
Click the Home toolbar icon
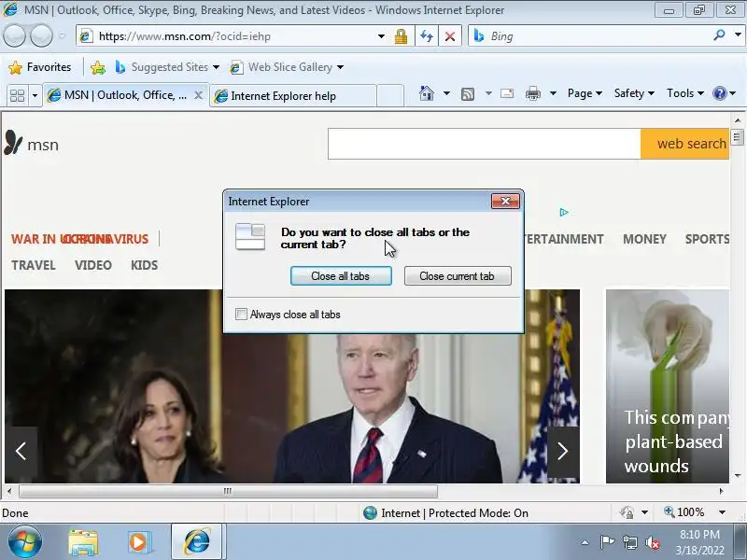point(427,93)
